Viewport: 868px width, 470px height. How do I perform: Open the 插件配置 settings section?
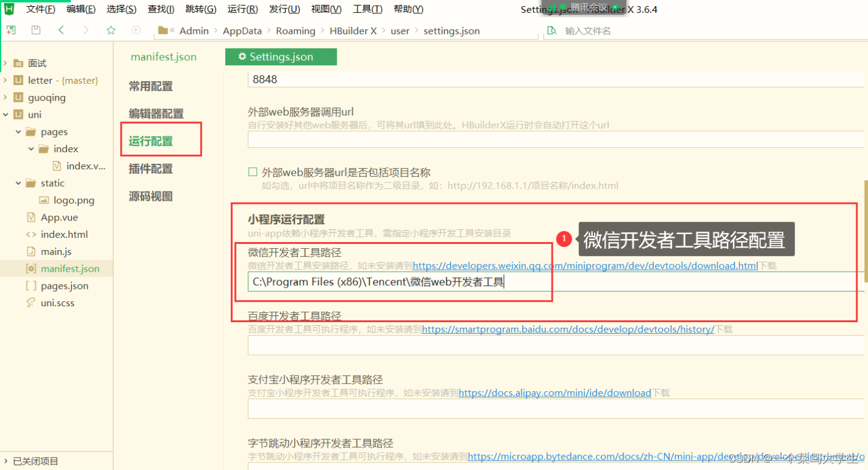point(151,169)
